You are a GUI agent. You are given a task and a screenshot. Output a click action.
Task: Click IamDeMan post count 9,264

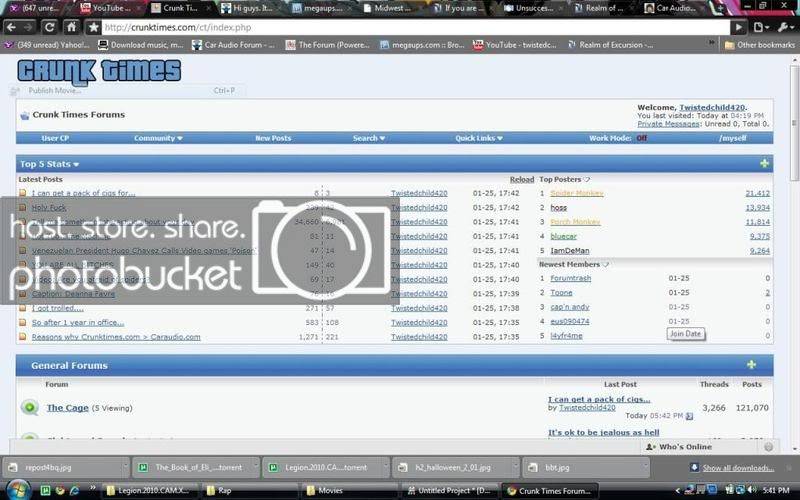[x=760, y=251]
